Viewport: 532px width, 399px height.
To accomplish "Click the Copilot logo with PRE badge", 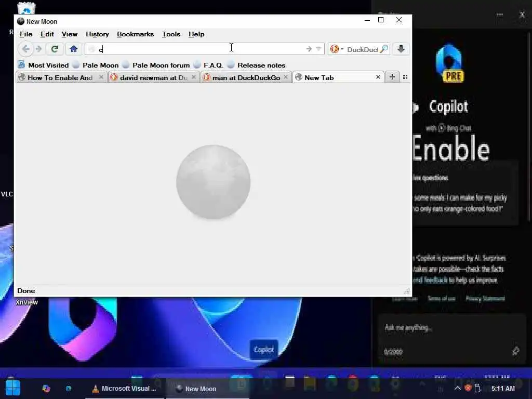I will click(449, 63).
